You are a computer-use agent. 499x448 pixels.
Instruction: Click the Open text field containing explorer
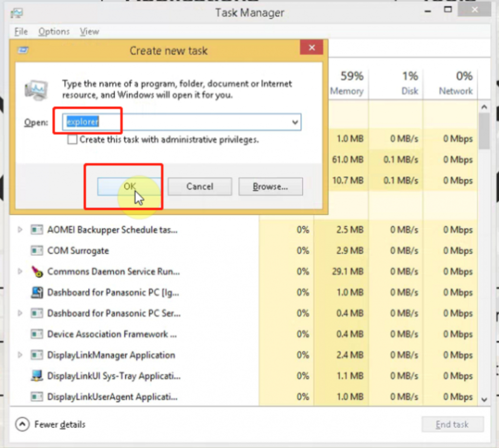point(182,122)
